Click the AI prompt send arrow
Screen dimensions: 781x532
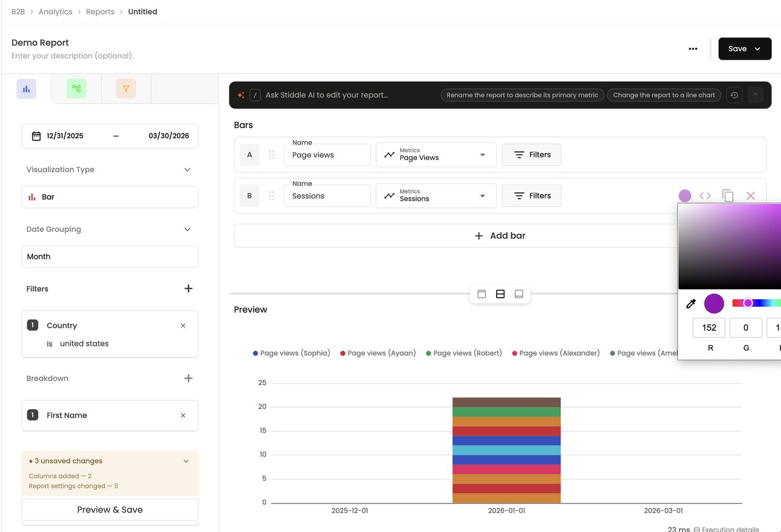755,95
